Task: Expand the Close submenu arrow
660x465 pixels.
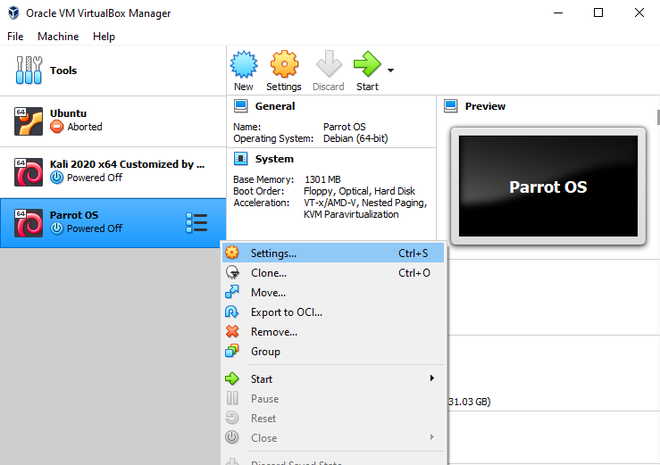Action: point(432,437)
